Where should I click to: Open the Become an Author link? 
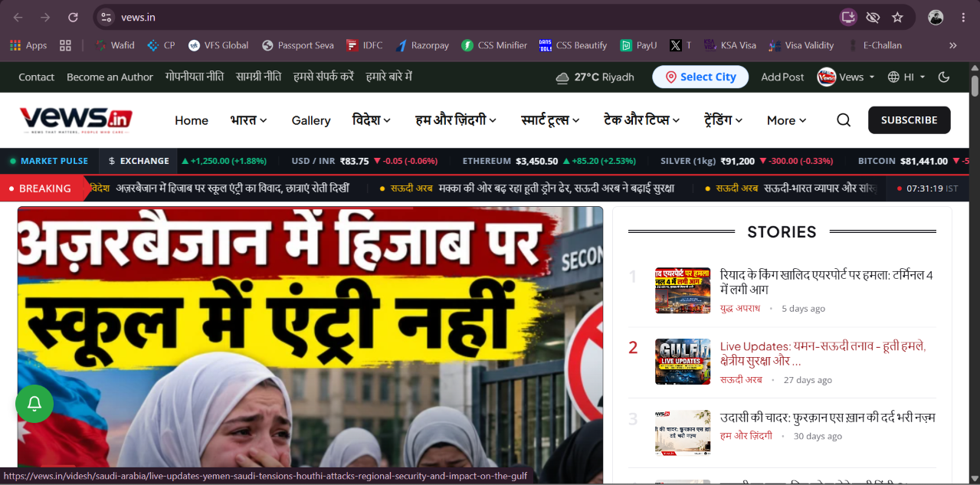pos(110,77)
